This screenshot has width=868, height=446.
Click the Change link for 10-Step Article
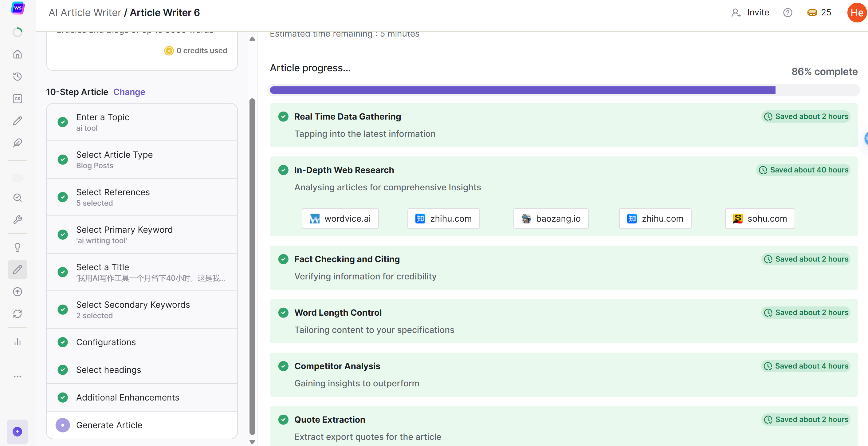click(x=129, y=92)
